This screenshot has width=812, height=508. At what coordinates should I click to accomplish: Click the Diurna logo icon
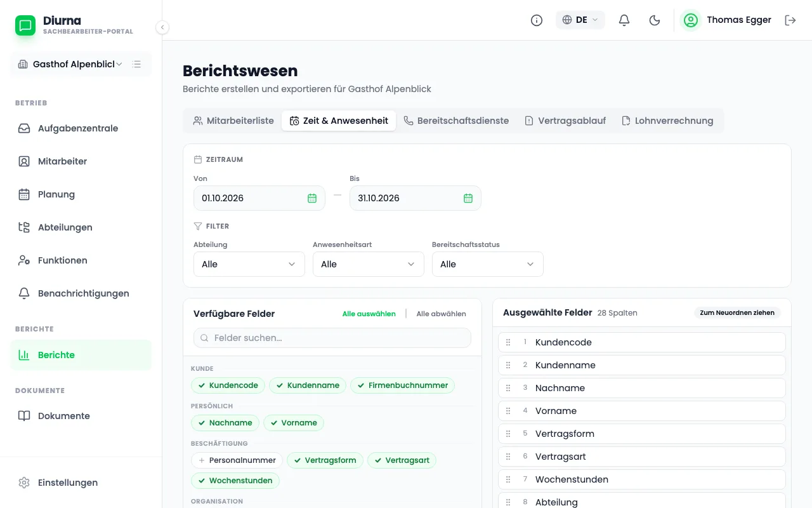coord(25,25)
